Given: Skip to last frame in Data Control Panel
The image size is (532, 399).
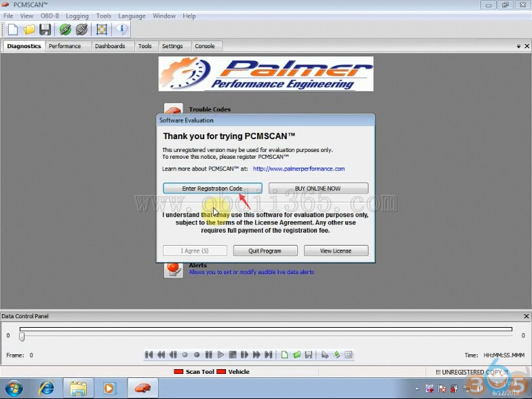Looking at the screenshot, I should [x=269, y=355].
